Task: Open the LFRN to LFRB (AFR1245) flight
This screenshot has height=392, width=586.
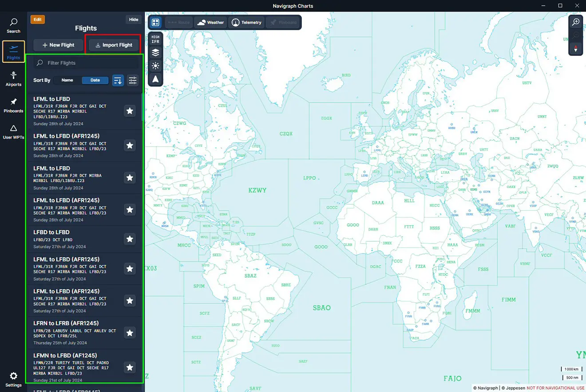Action: pyautogui.click(x=84, y=333)
